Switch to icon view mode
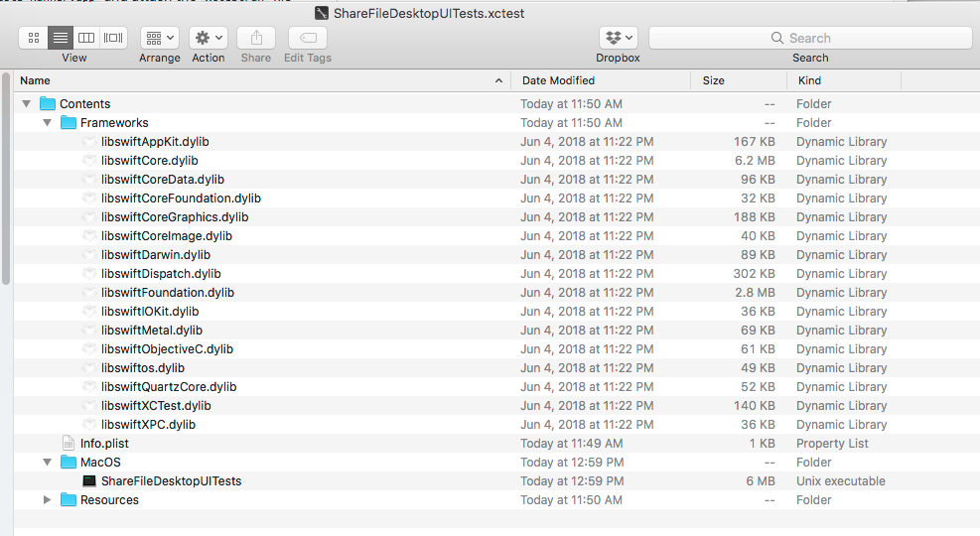The height and width of the screenshot is (536, 980). pyautogui.click(x=34, y=38)
